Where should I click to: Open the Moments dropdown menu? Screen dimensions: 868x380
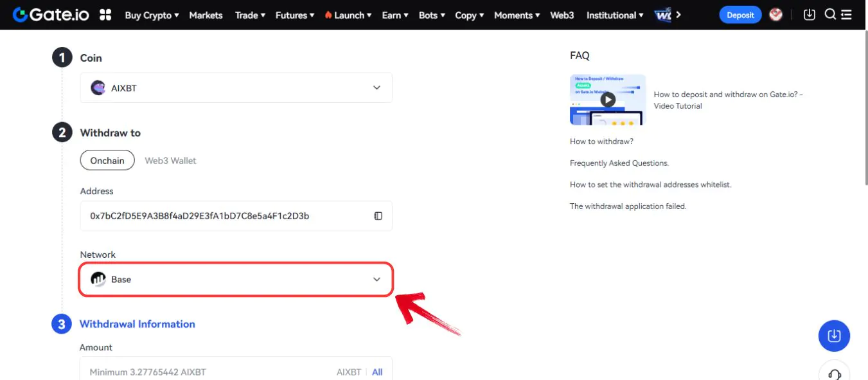(518, 15)
